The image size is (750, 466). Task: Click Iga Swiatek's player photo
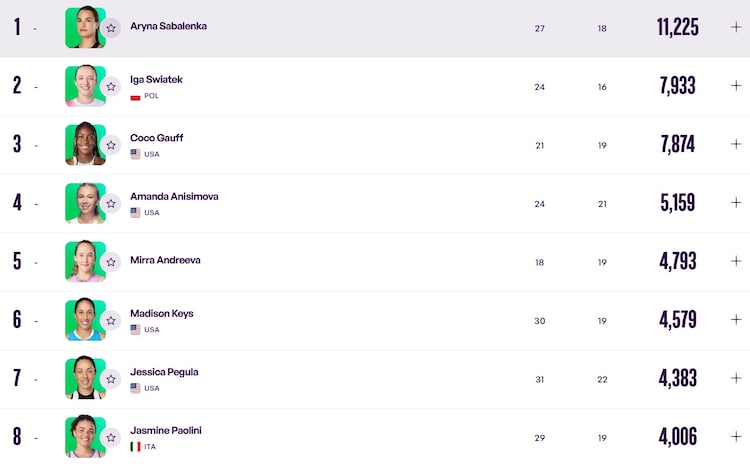(85, 86)
